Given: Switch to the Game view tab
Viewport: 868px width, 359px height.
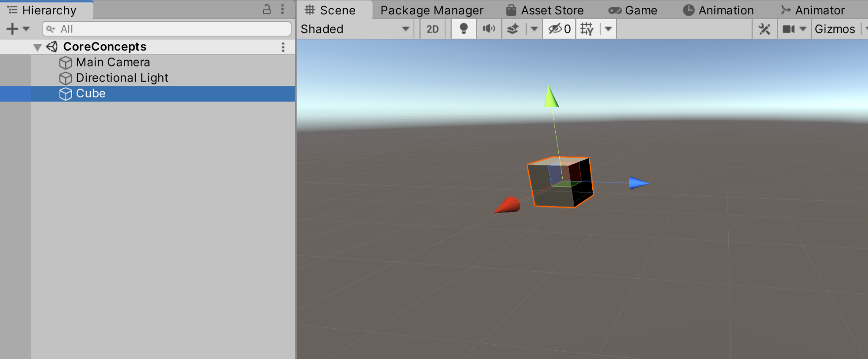Looking at the screenshot, I should click(x=633, y=10).
